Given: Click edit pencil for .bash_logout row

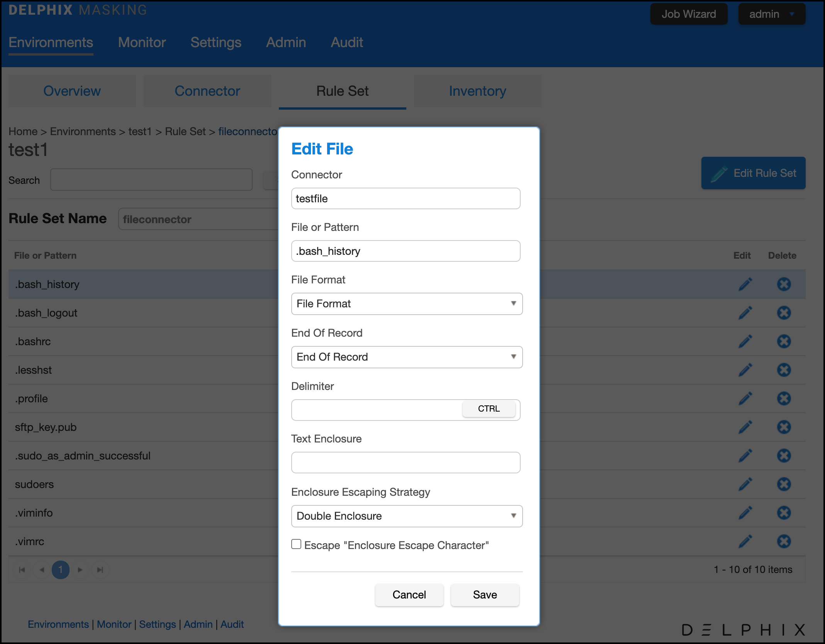Looking at the screenshot, I should pos(745,313).
